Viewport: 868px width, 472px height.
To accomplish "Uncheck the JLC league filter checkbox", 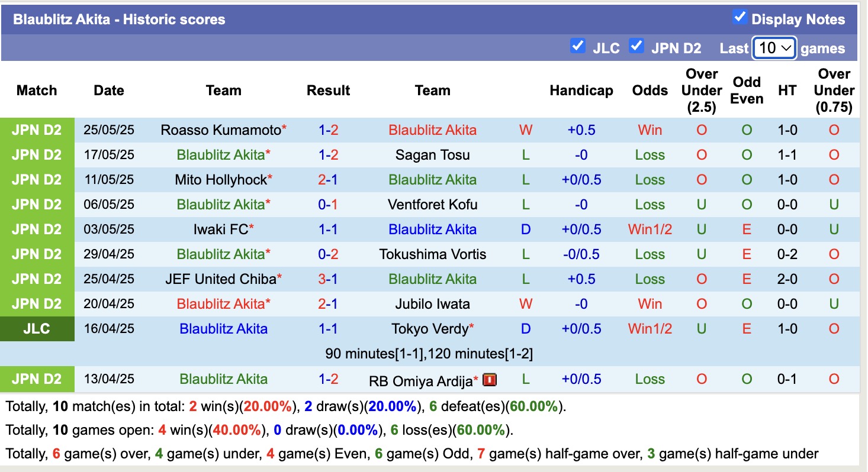I will click(x=577, y=46).
